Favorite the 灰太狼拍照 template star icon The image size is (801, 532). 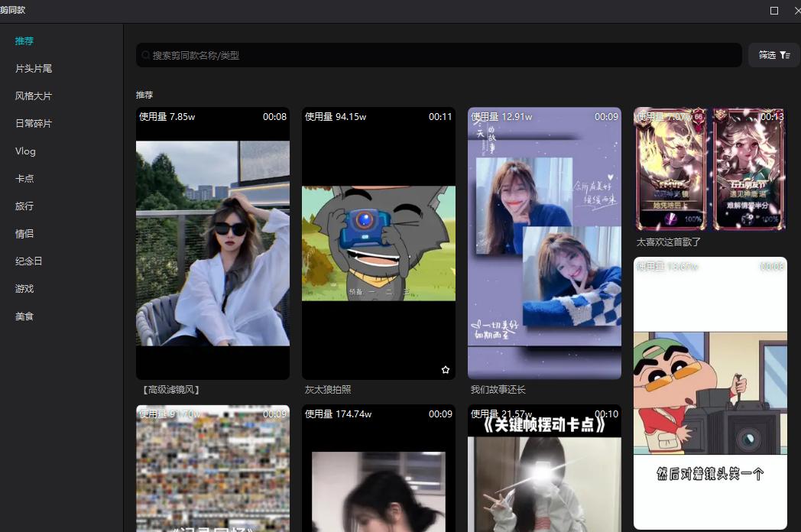tap(446, 369)
